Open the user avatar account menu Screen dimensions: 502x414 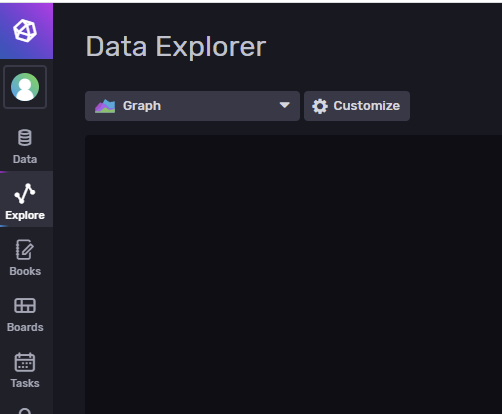[x=25, y=87]
